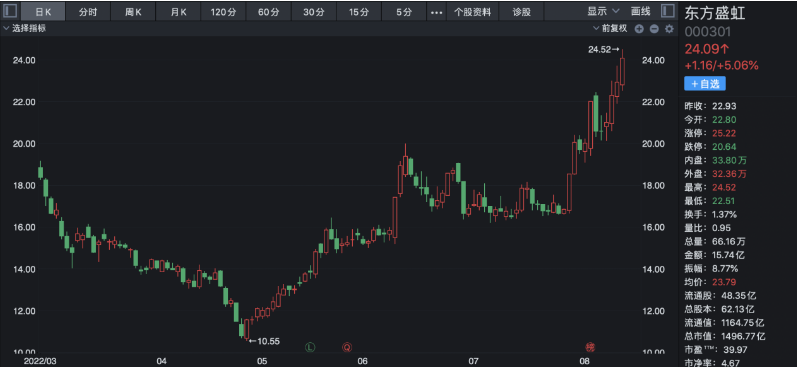Click the 08 month axis label

tap(585, 361)
